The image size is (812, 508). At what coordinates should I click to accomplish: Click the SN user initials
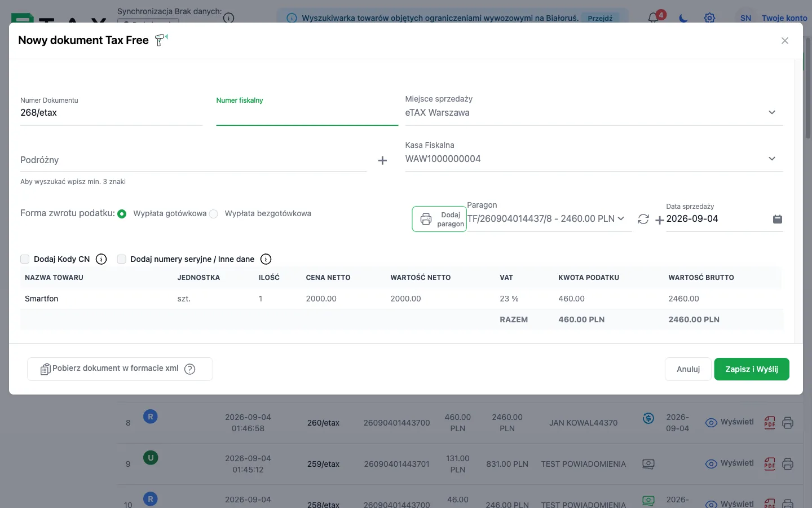(x=745, y=18)
